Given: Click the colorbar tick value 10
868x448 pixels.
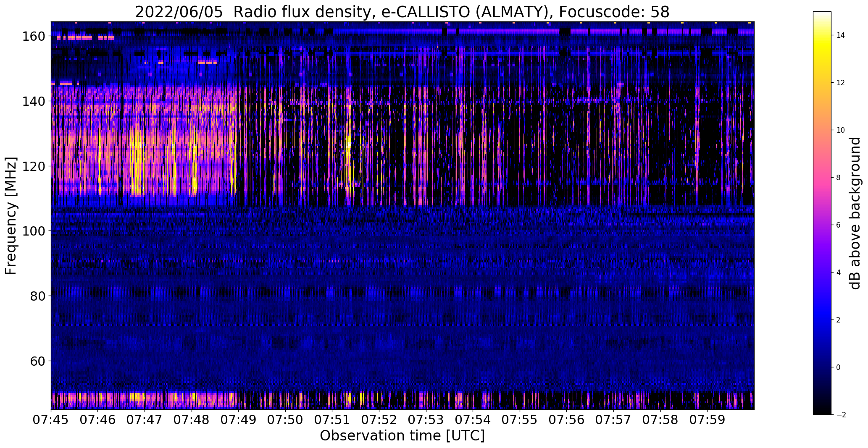Looking at the screenshot, I should coord(841,130).
